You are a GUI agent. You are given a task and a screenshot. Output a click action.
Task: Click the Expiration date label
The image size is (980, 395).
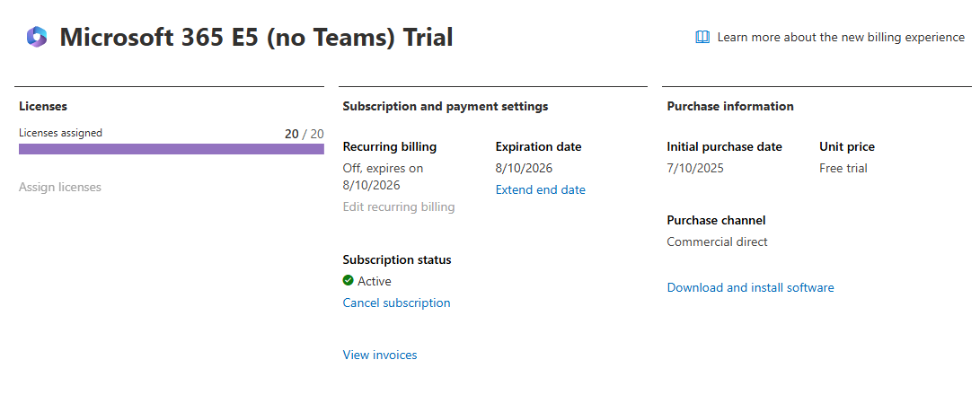539,147
